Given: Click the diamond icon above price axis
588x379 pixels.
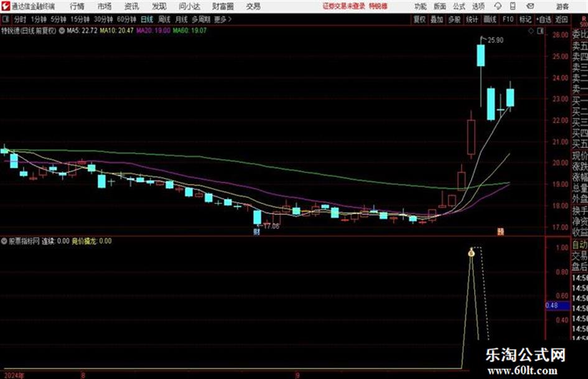Looking at the screenshot, I should [x=531, y=31].
